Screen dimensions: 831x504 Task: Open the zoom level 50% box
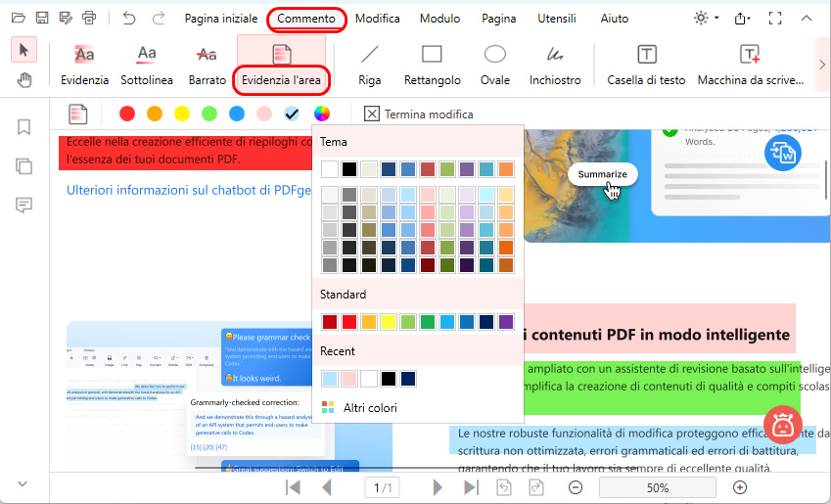658,487
